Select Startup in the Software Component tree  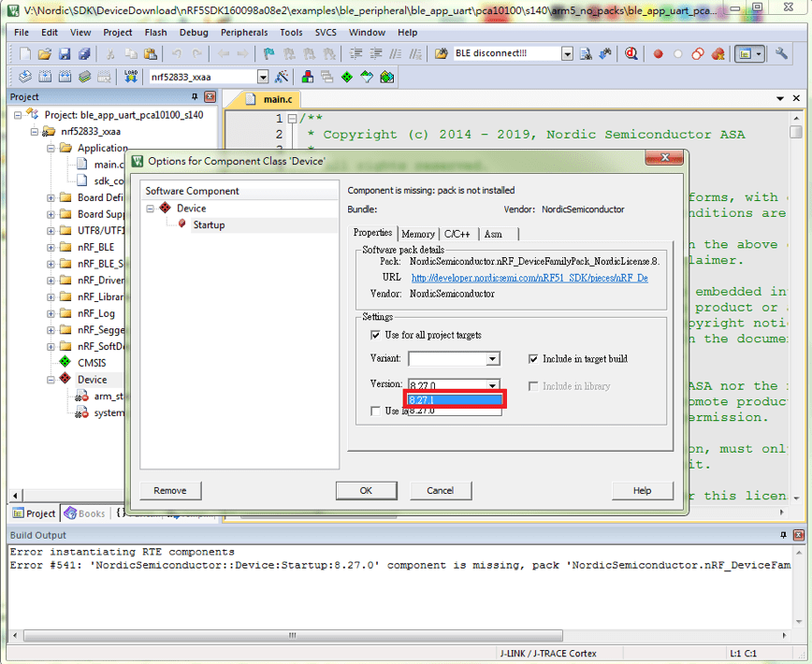pyautogui.click(x=209, y=225)
